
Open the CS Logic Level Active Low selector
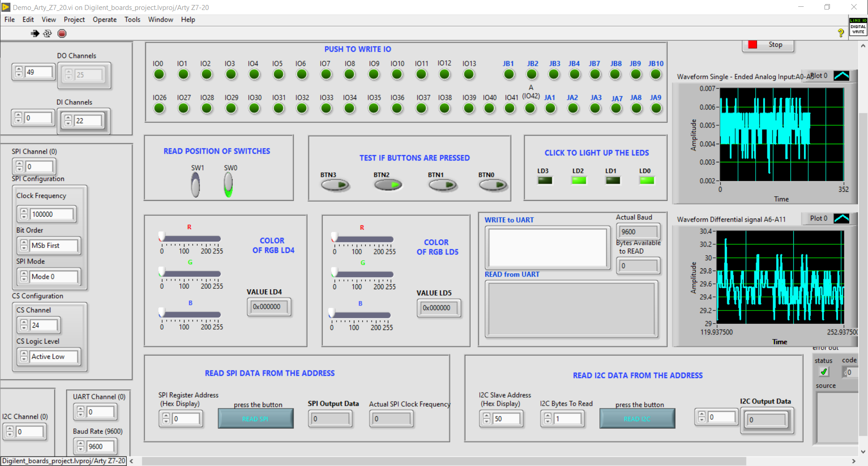tap(49, 357)
